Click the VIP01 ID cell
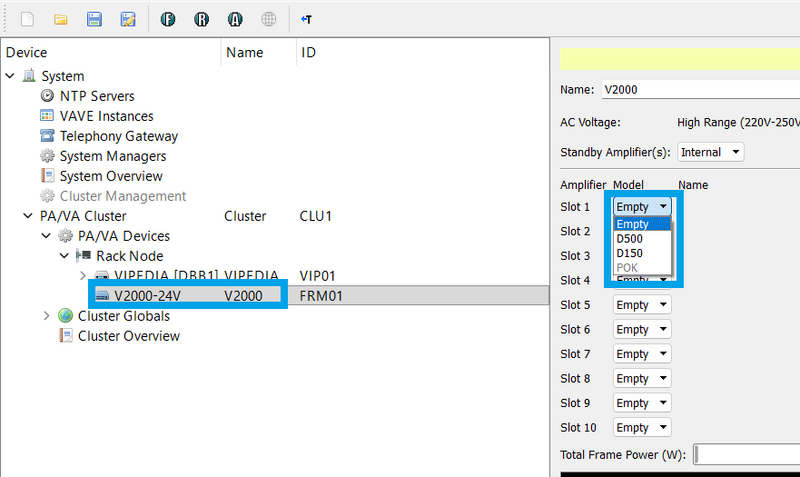Image resolution: width=800 pixels, height=477 pixels. (x=317, y=276)
